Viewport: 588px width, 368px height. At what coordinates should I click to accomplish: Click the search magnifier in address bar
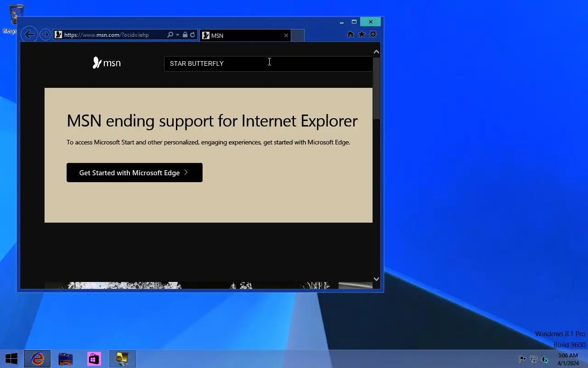coord(170,34)
